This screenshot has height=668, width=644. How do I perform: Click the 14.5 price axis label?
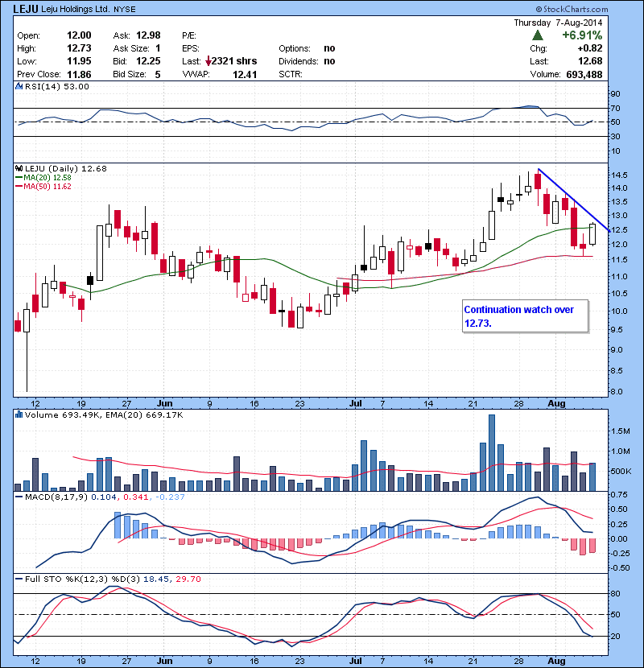tap(618, 175)
